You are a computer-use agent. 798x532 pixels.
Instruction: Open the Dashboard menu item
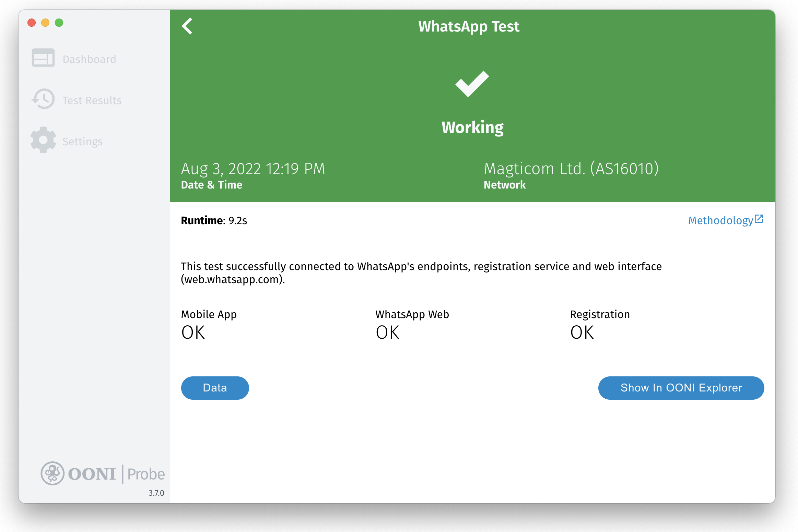pyautogui.click(x=89, y=59)
